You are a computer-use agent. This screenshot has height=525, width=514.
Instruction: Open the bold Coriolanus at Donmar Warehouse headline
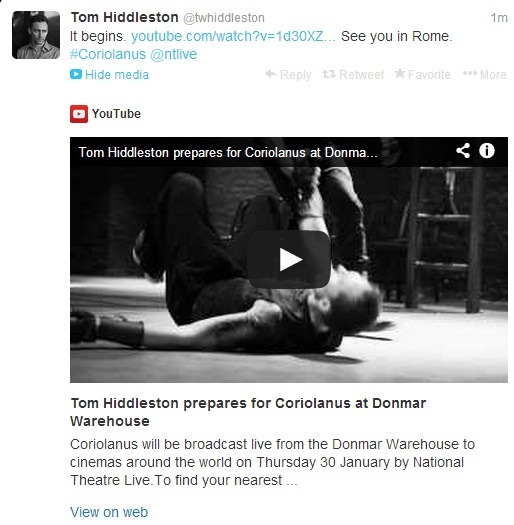coord(248,412)
